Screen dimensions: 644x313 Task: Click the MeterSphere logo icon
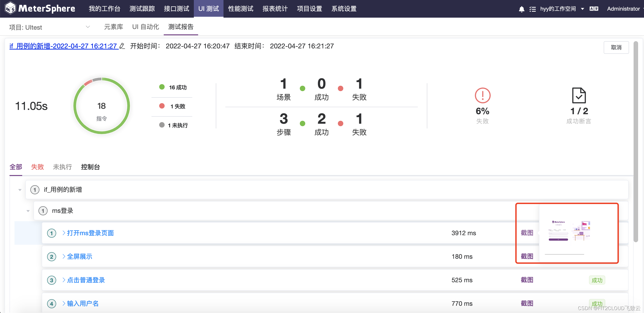pyautogui.click(x=10, y=8)
